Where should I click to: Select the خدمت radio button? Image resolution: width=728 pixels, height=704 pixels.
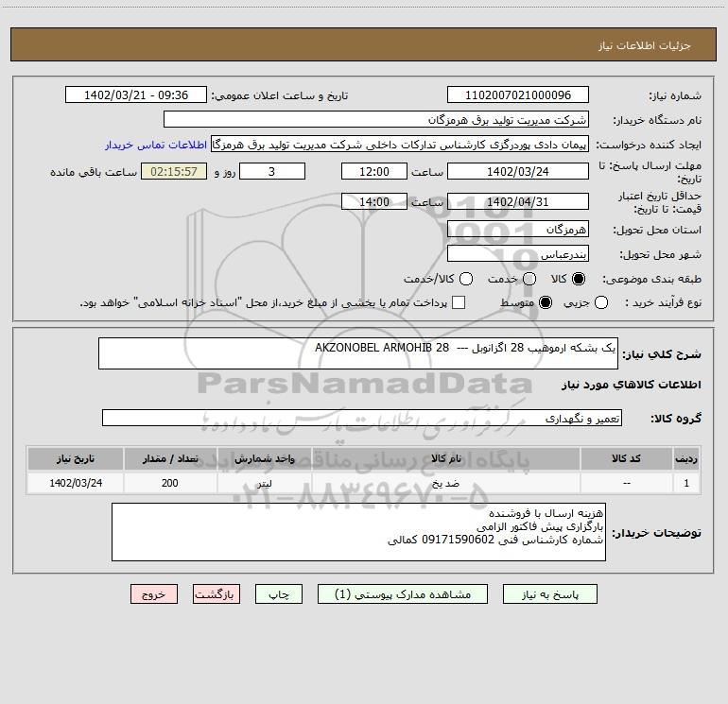(x=529, y=279)
